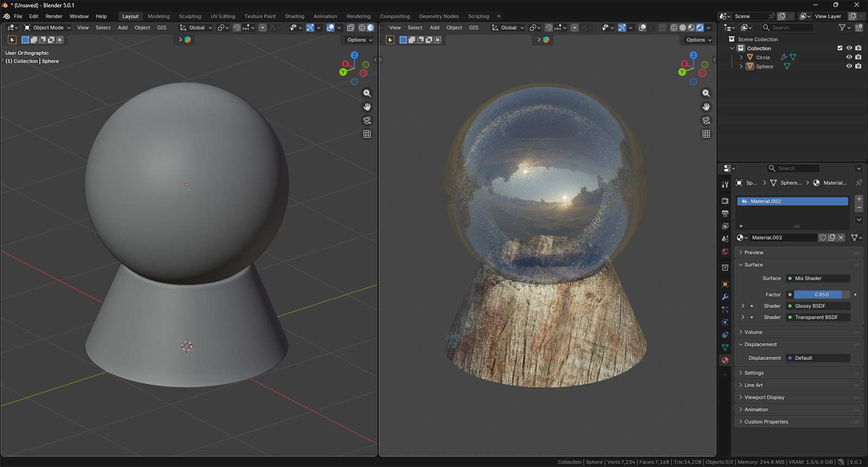This screenshot has width=868, height=467.
Task: Open the Render menu
Action: (x=54, y=16)
